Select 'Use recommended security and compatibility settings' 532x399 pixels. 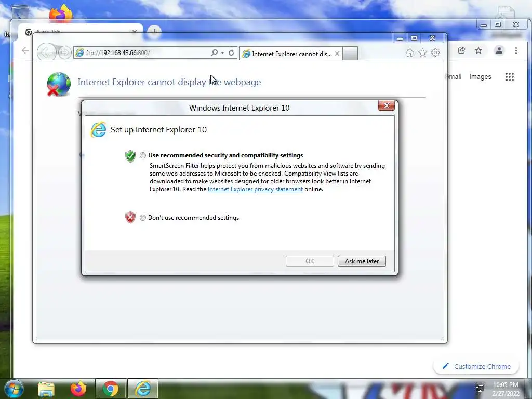point(143,155)
